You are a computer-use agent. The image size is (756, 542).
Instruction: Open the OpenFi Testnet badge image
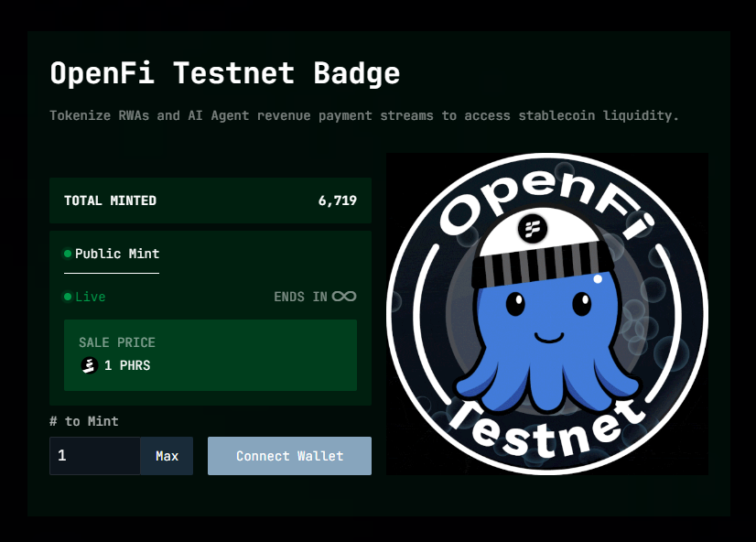tap(547, 314)
